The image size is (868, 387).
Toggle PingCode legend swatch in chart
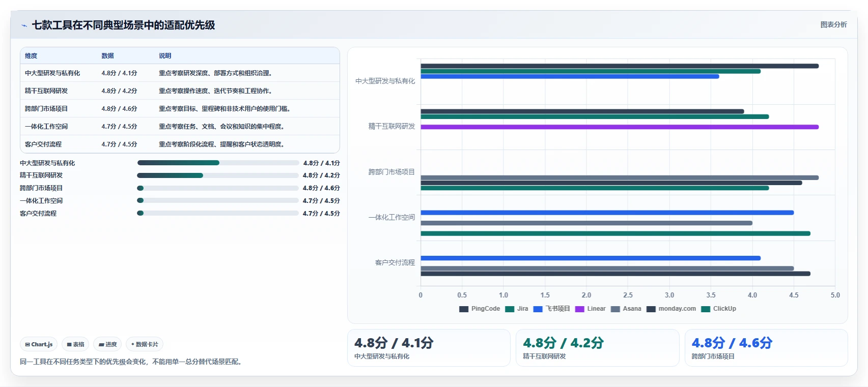[464, 309]
